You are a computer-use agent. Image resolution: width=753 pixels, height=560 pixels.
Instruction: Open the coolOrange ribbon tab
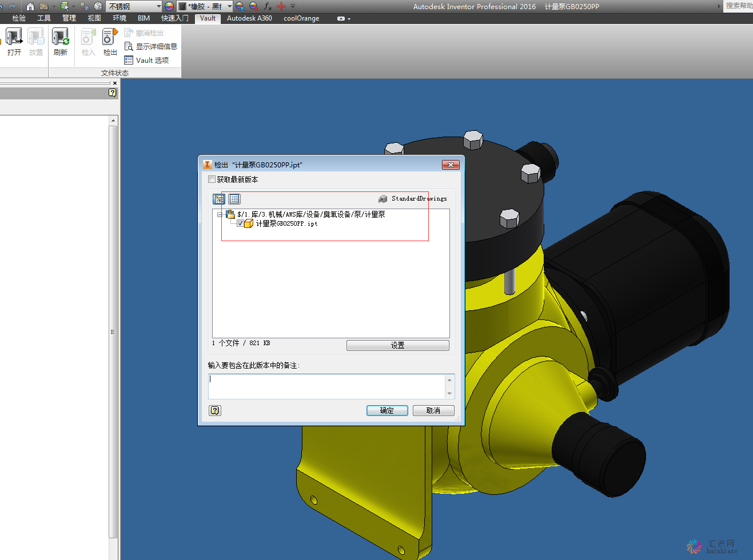[x=301, y=18]
